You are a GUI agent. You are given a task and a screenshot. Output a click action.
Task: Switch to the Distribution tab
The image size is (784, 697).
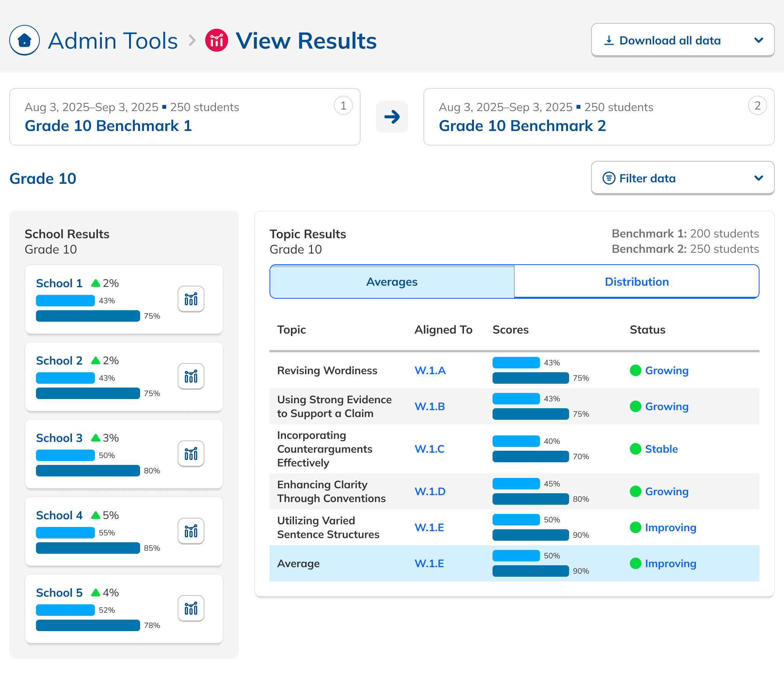coord(636,282)
